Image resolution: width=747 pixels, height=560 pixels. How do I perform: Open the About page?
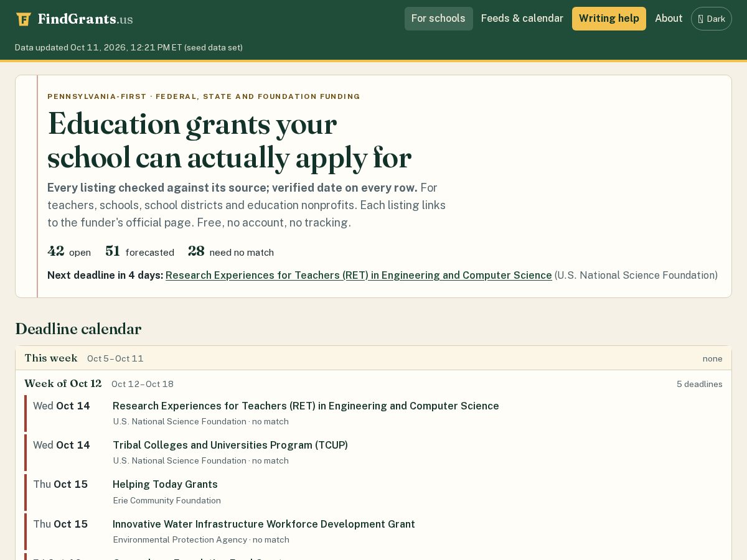coord(669,19)
